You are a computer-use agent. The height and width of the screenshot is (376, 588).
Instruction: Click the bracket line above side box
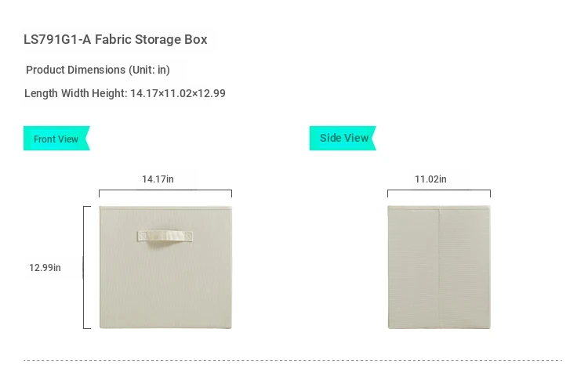pyautogui.click(x=439, y=190)
